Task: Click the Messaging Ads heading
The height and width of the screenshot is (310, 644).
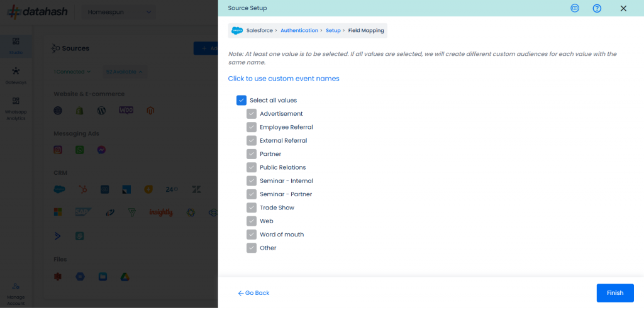Action: [76, 133]
